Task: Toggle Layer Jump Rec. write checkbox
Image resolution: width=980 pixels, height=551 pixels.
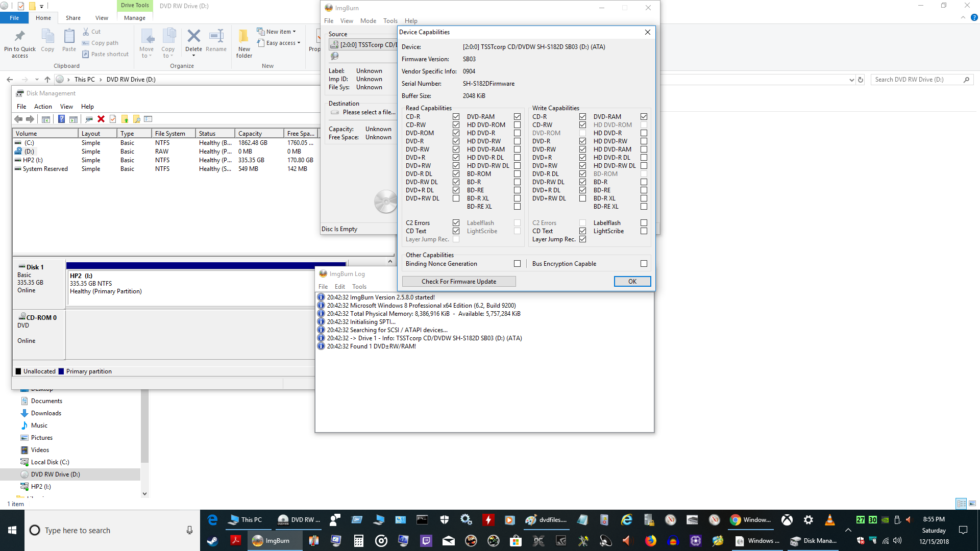Action: [x=582, y=239]
